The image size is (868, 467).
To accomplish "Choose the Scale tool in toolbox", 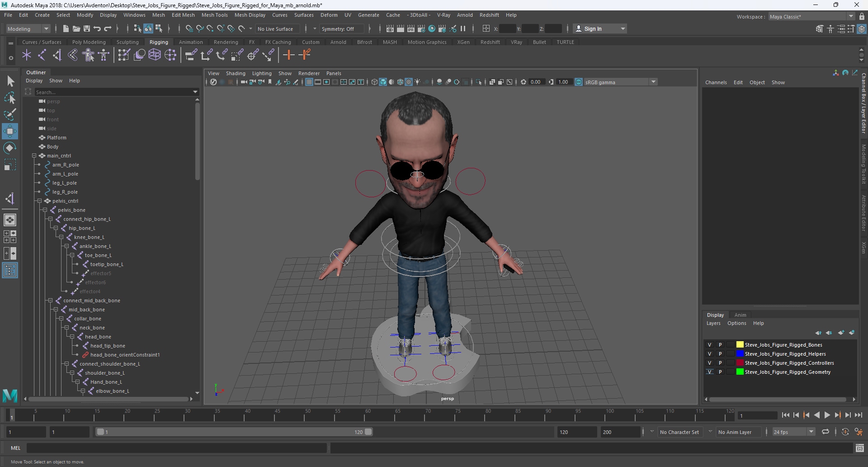I will pos(10,164).
